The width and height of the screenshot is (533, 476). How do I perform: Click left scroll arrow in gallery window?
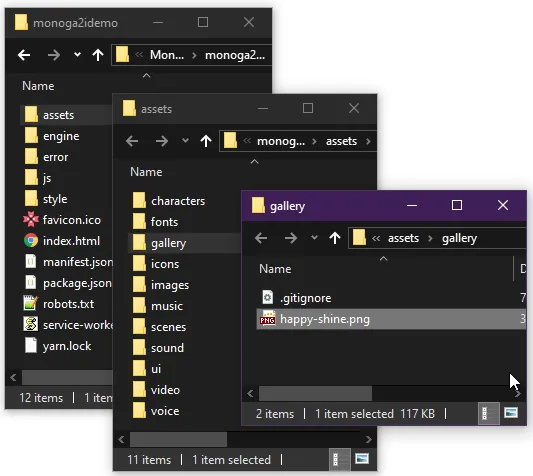tap(251, 393)
